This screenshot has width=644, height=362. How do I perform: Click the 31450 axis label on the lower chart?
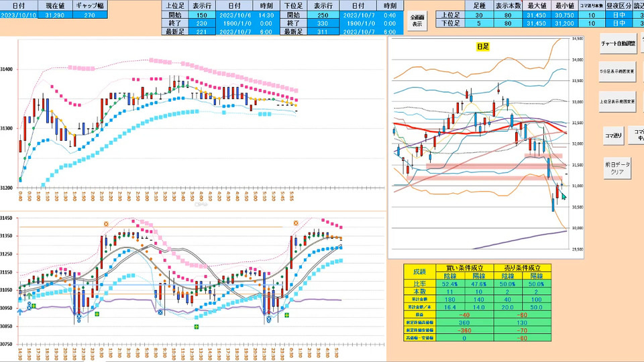(7, 218)
